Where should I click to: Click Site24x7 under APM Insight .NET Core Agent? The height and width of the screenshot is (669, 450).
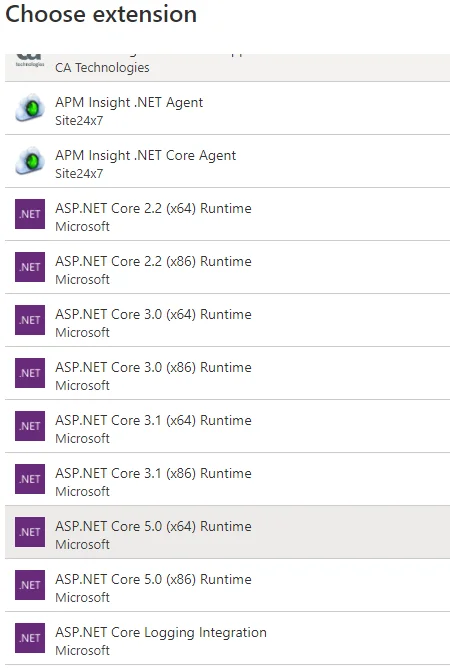pyautogui.click(x=79, y=174)
